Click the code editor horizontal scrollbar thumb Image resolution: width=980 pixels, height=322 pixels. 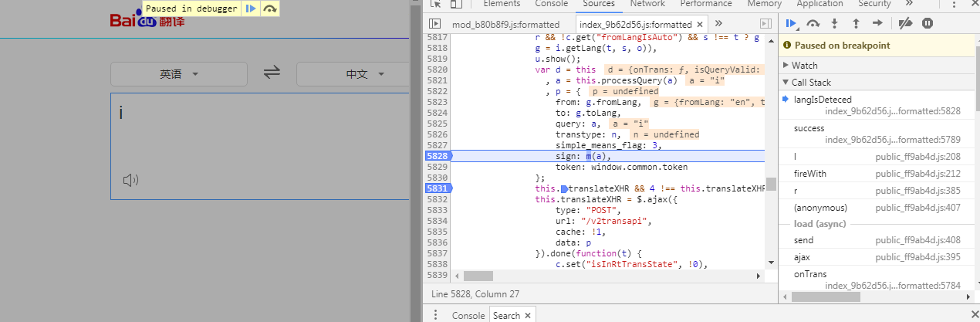478,276
